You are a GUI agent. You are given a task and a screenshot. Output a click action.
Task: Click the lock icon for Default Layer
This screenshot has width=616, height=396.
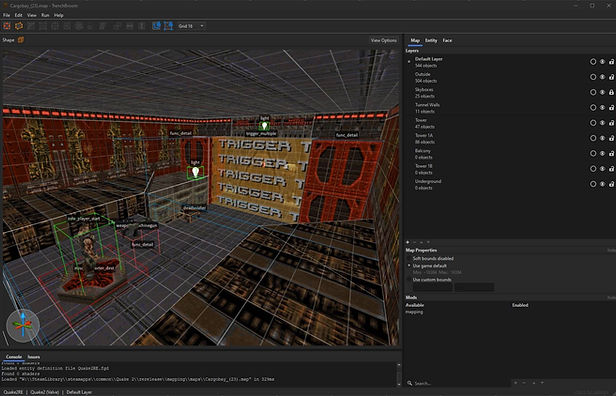612,62
